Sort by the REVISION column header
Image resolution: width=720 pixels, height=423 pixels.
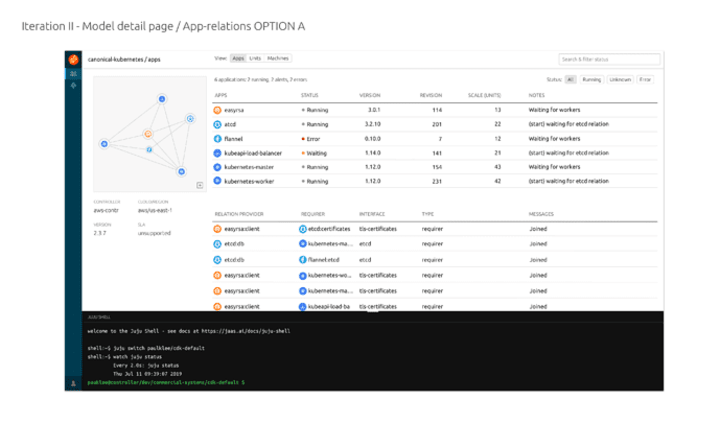point(431,95)
